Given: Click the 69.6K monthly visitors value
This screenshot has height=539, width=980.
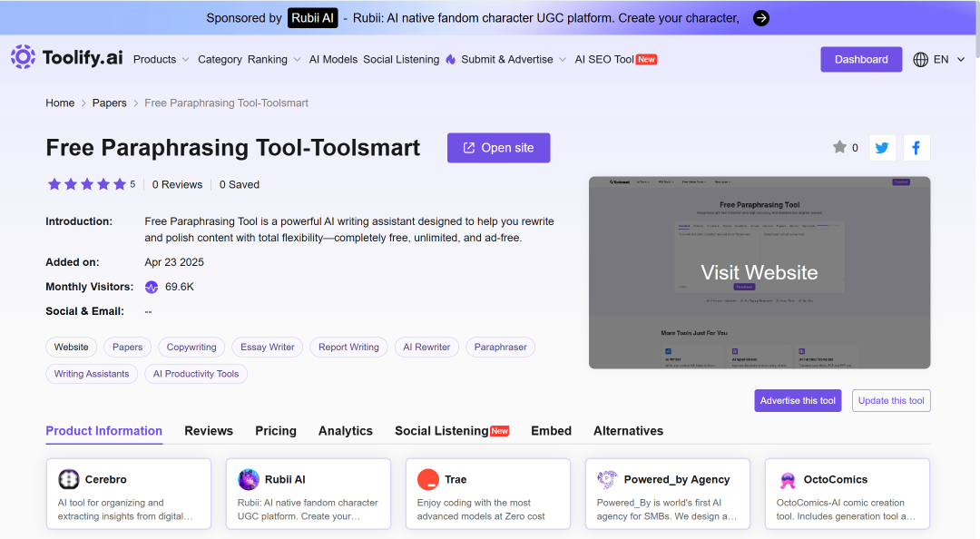Looking at the screenshot, I should pos(180,287).
